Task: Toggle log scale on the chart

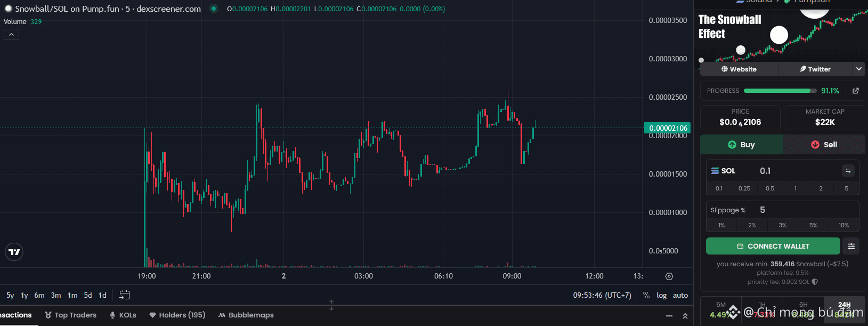Action: (x=661, y=295)
